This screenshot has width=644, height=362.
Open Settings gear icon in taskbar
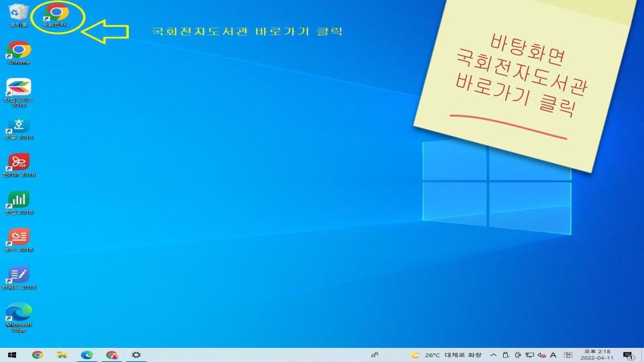136,355
